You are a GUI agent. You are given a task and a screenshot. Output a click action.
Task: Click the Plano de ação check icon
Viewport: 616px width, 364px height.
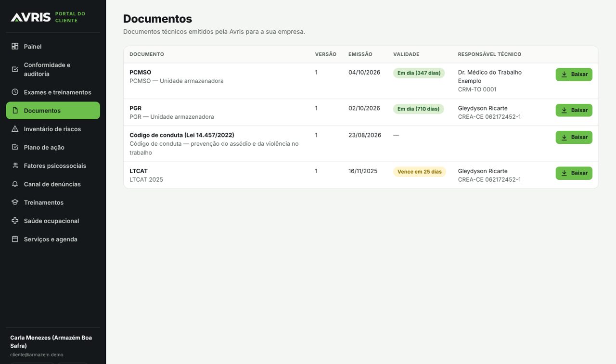15,147
